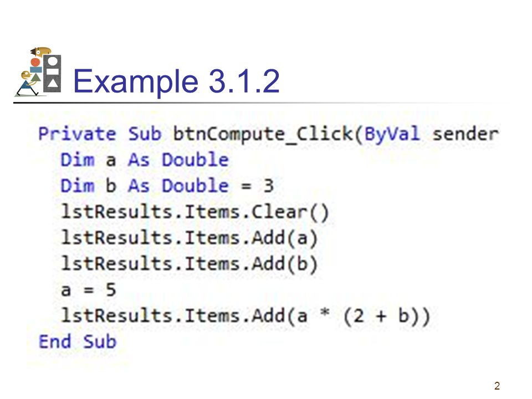Click the word sender in first line

(x=465, y=134)
